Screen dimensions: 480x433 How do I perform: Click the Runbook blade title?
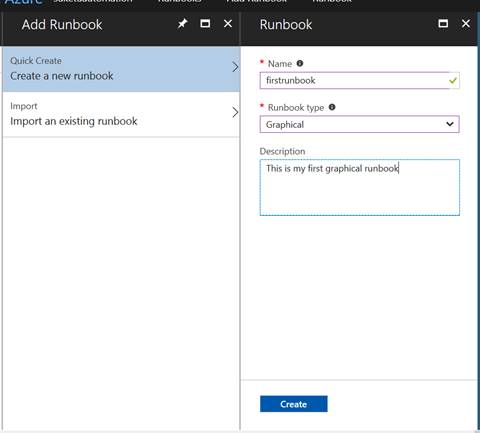[x=286, y=25]
